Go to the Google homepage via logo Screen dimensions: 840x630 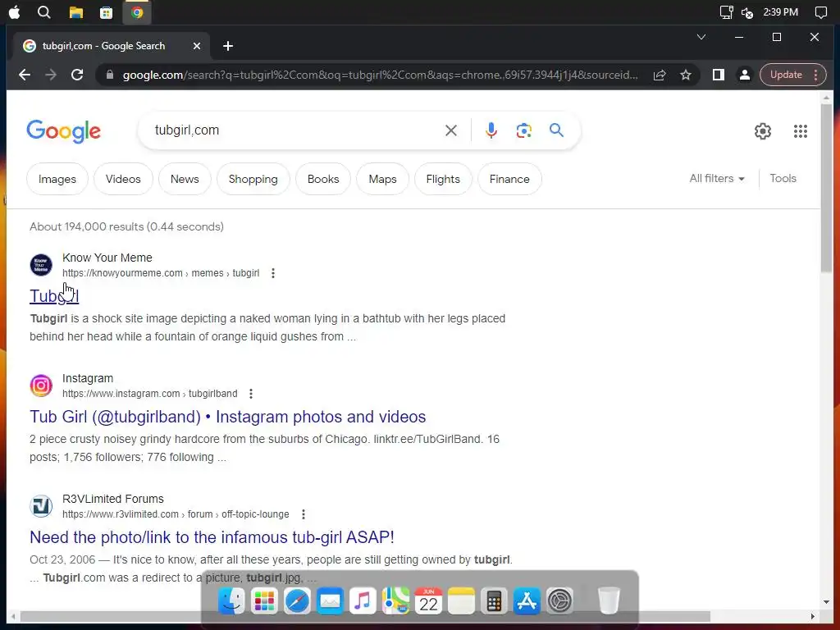64,130
